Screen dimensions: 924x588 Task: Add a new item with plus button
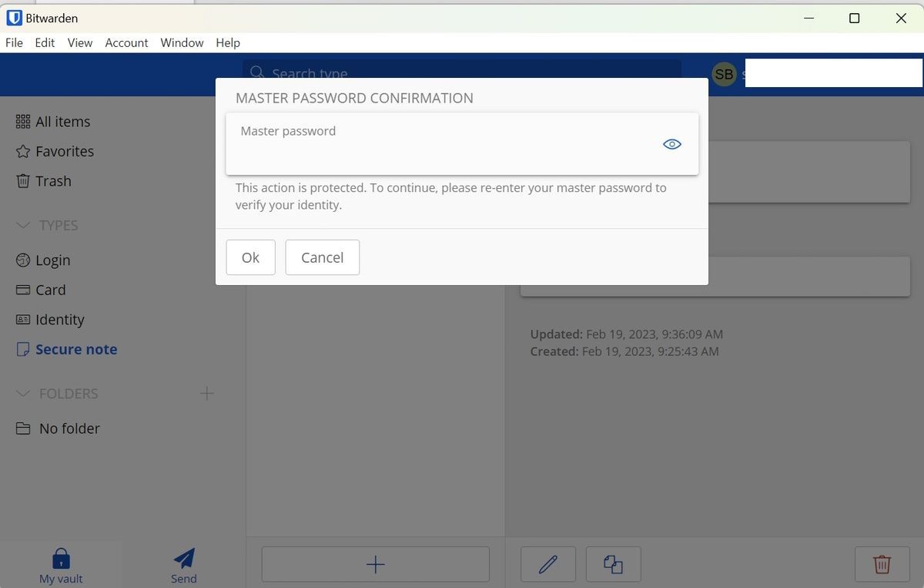pos(376,564)
